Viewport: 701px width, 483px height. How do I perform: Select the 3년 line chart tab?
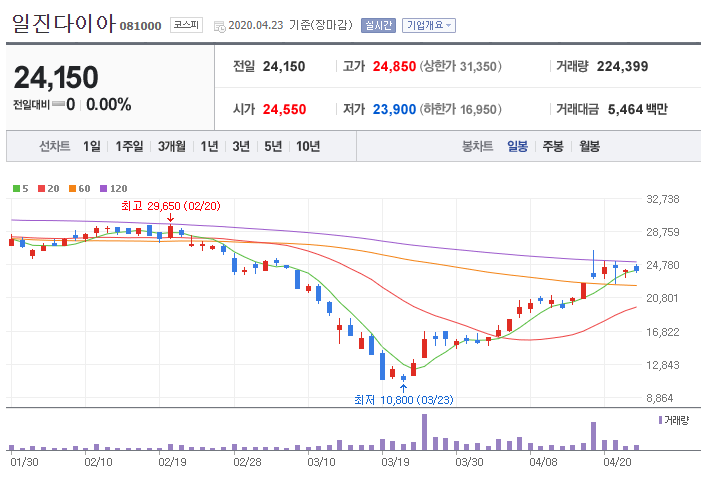(x=241, y=146)
